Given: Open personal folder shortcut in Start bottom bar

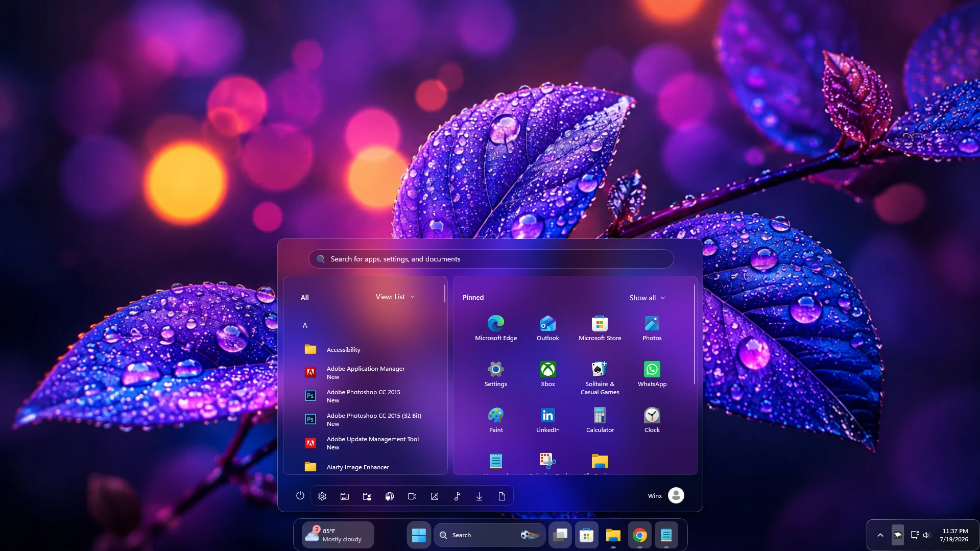Looking at the screenshot, I should 367,496.
